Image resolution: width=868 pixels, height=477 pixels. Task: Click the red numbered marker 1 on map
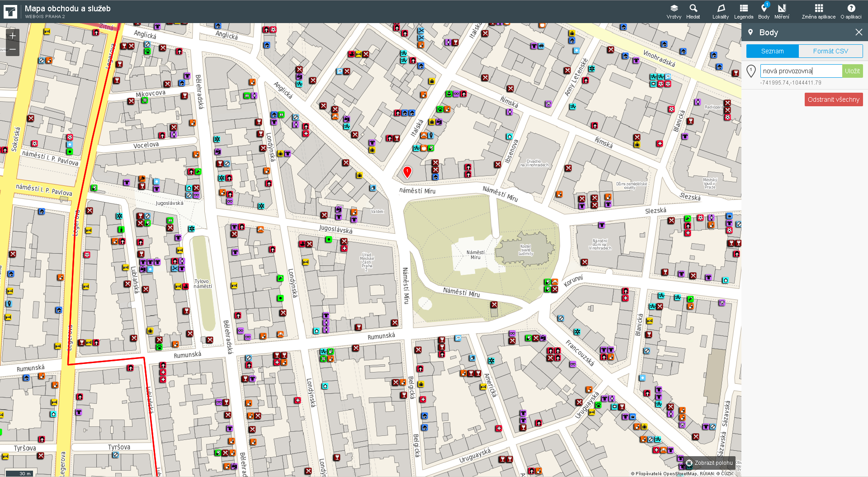click(407, 172)
